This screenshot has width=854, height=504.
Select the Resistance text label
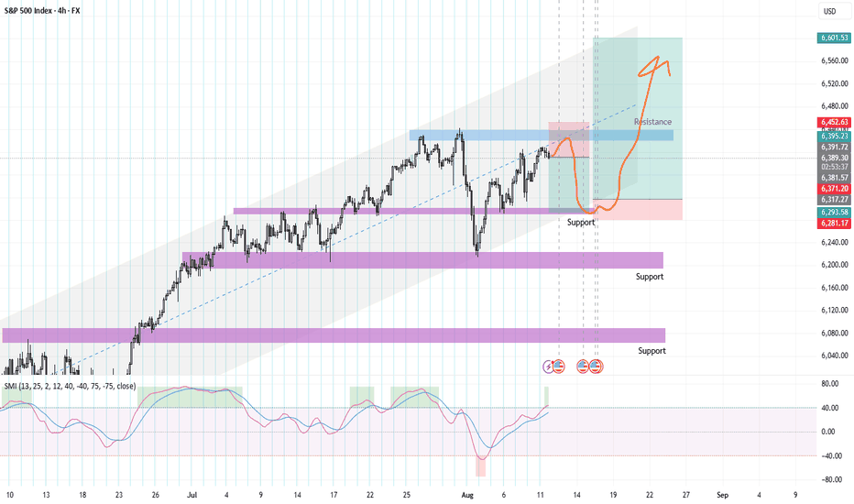click(652, 122)
